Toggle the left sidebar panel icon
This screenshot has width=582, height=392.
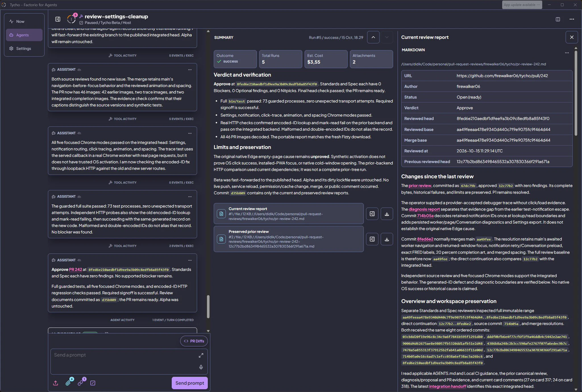(58, 19)
